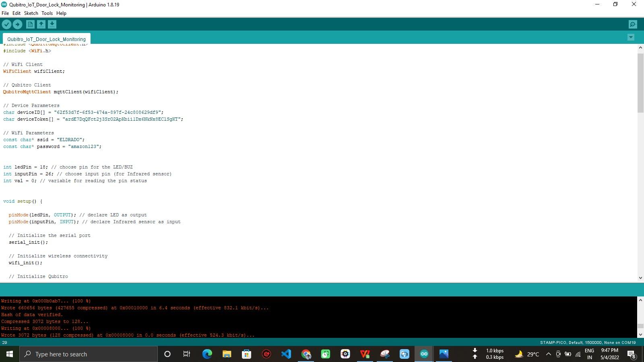Click the Upload arrow button
Screen dimensions: 644x362
(x=17, y=25)
